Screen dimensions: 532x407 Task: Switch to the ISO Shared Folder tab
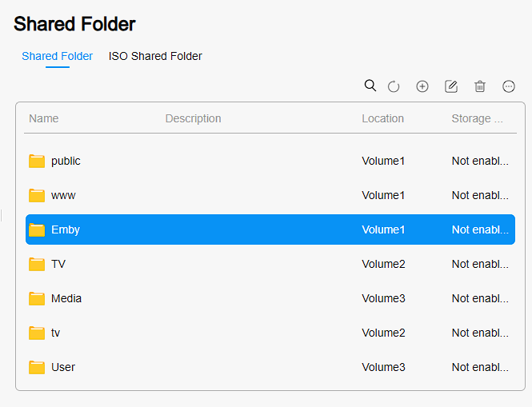point(155,56)
